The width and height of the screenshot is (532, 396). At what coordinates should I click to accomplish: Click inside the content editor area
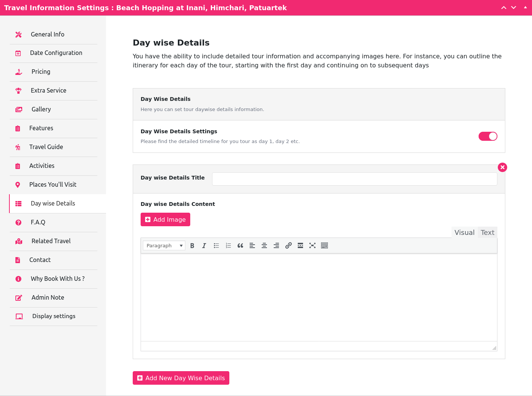[x=319, y=297]
